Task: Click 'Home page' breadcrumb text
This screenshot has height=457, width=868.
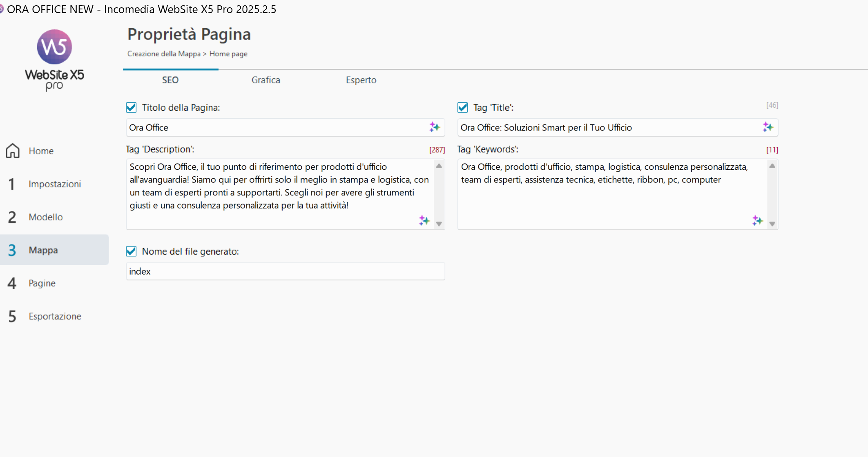Action: click(x=228, y=54)
